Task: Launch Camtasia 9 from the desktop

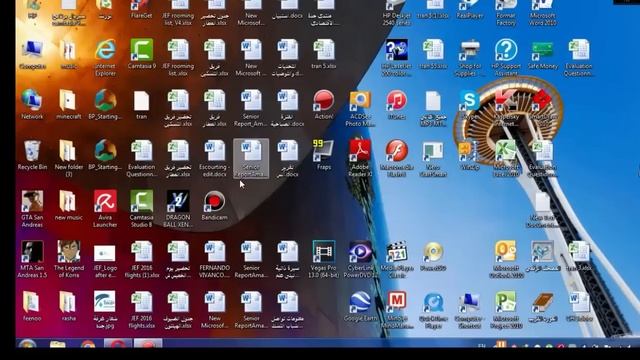Action: click(x=142, y=54)
